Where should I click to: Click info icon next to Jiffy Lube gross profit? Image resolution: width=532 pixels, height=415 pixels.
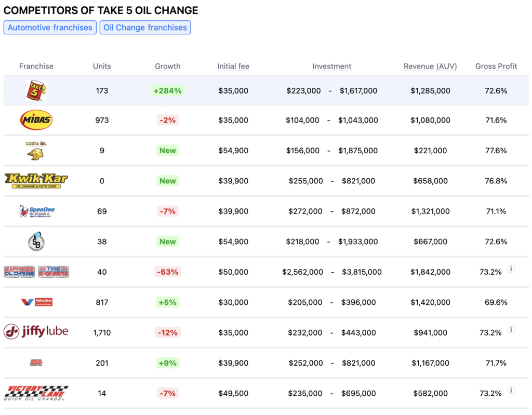click(511, 329)
